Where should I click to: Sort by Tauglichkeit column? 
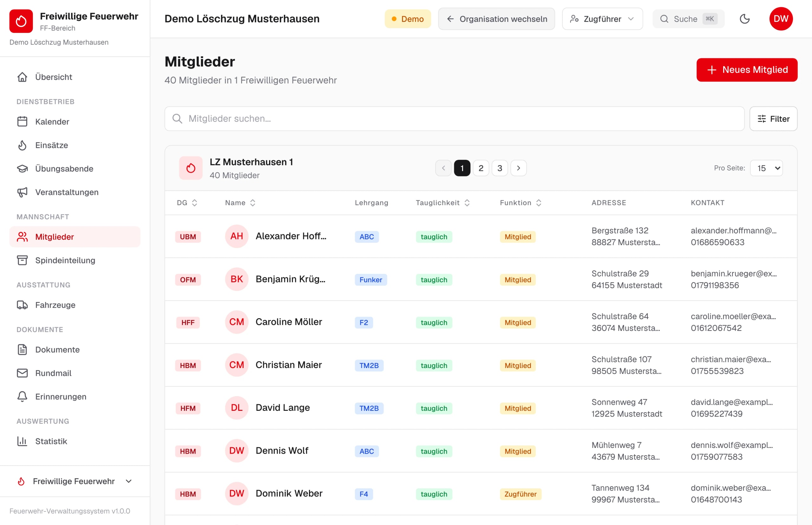(443, 203)
